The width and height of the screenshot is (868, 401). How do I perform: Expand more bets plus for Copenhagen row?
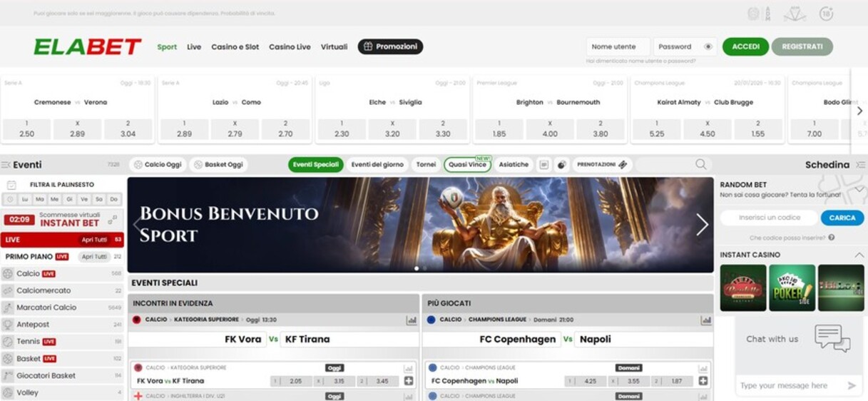click(703, 381)
